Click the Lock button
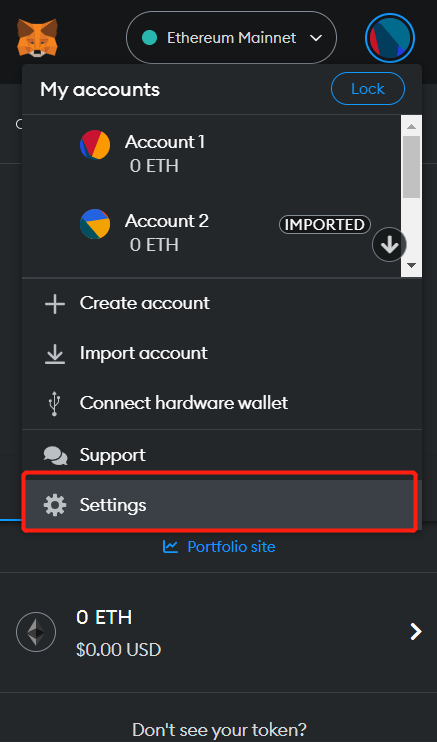This screenshot has height=742, width=437. click(x=368, y=88)
